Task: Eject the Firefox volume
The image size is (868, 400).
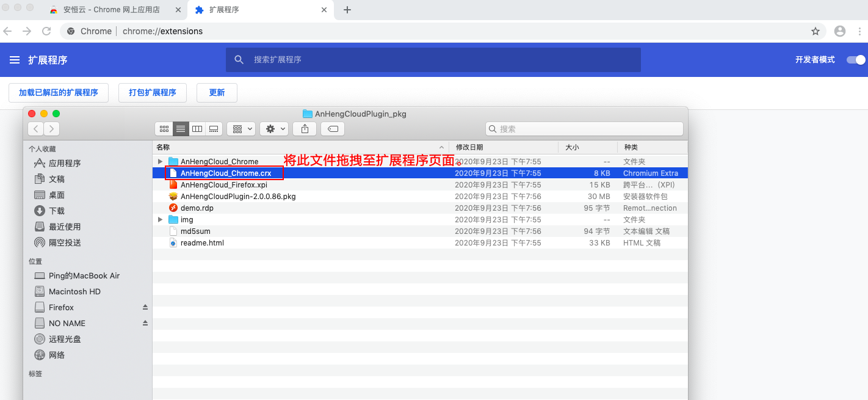Action: coord(145,307)
